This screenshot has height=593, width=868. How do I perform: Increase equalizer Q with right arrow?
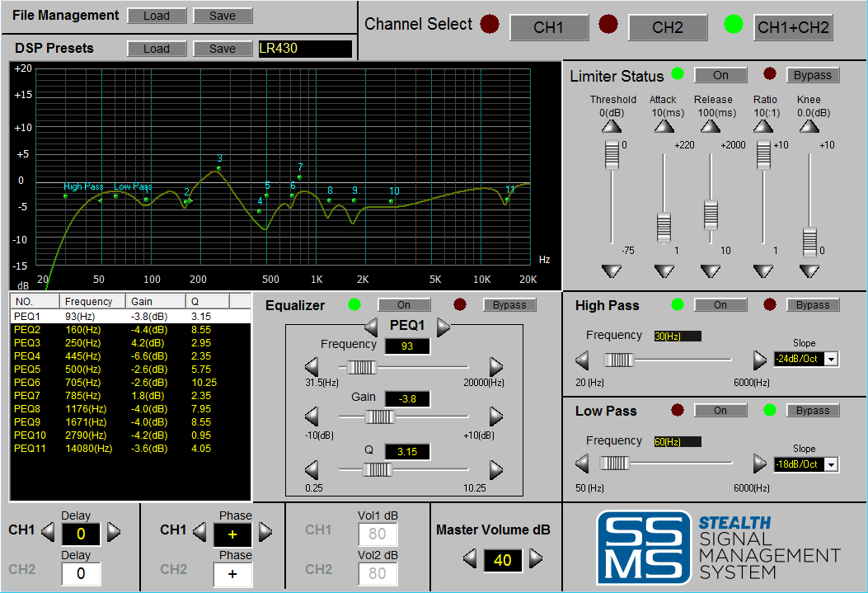(495, 469)
